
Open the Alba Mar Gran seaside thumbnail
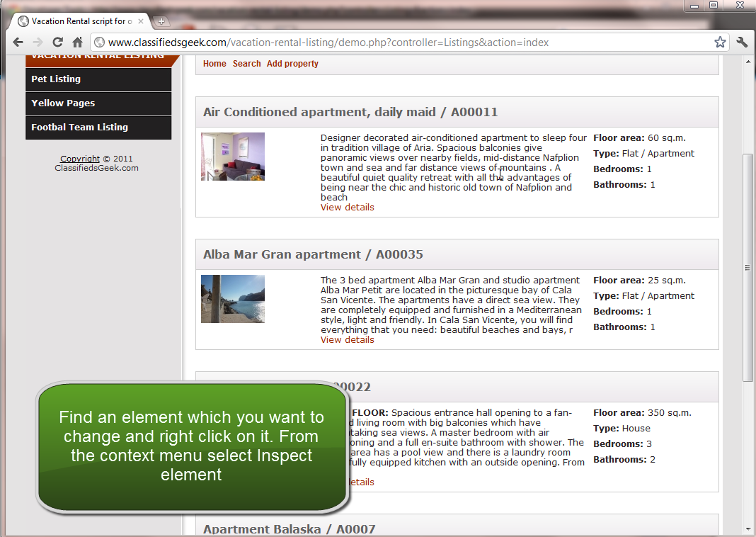coord(233,299)
